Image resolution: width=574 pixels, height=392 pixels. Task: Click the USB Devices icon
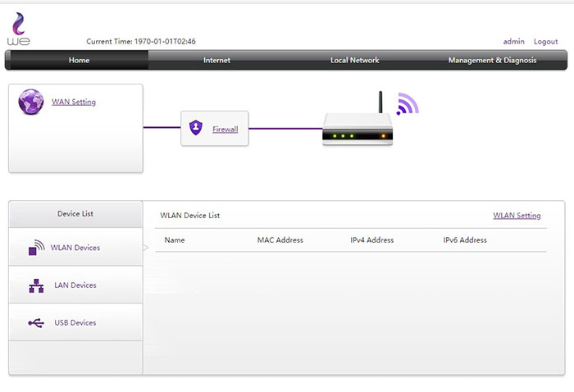point(36,323)
